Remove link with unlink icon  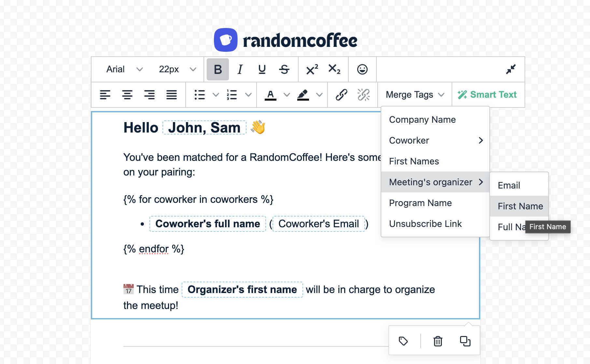click(x=364, y=95)
